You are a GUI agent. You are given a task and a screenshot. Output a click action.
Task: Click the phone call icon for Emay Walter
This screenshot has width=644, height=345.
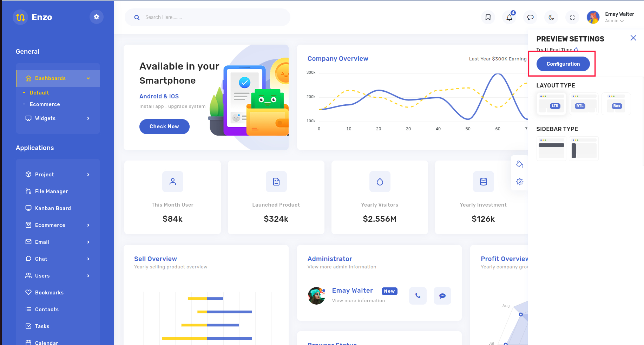418,296
